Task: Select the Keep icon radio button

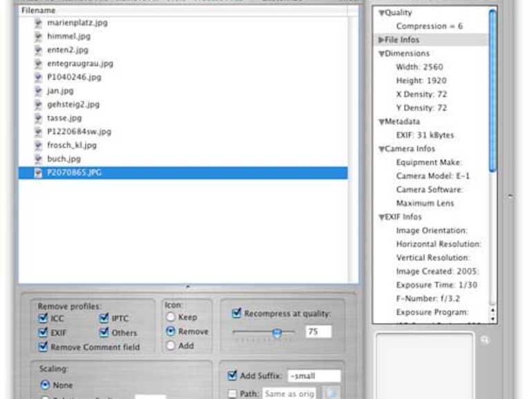Action: click(171, 317)
